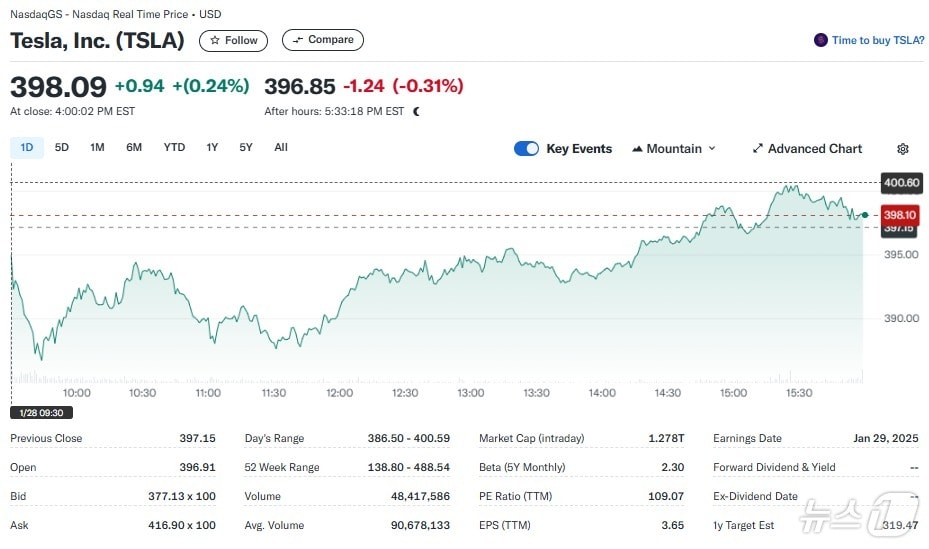Toggle the Key Events switch off
The width and height of the screenshot is (929, 549).
526,149
